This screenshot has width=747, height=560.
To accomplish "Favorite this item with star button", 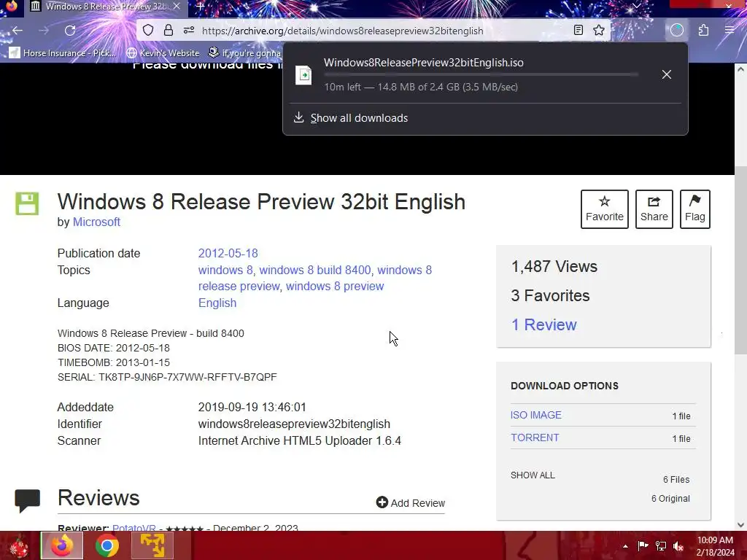I will pos(605,209).
